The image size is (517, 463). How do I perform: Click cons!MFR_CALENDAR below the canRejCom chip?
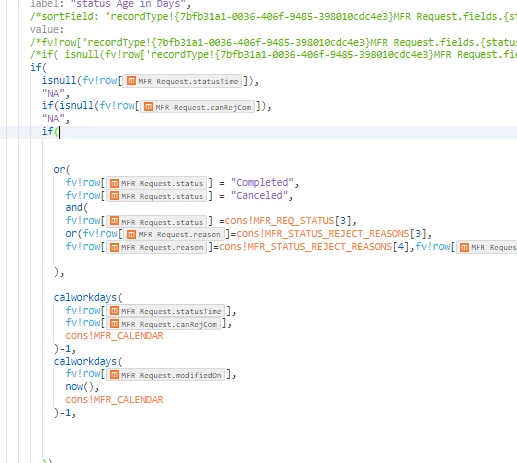tap(114, 336)
